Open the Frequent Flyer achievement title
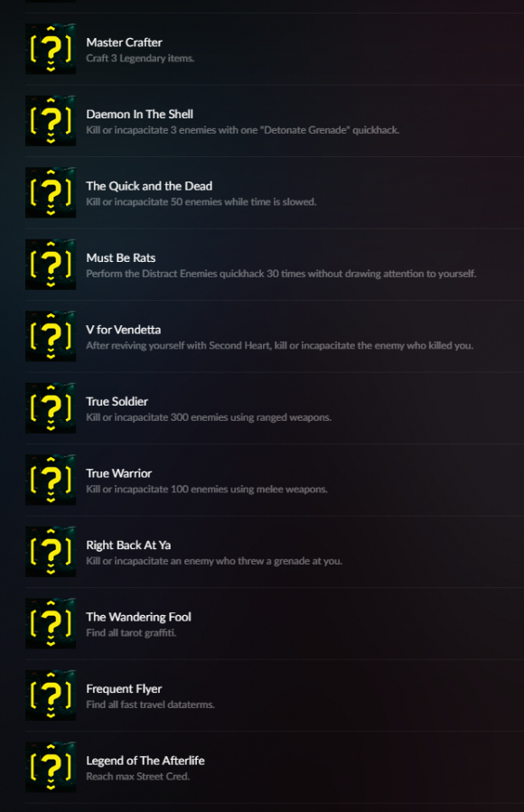 (124, 689)
